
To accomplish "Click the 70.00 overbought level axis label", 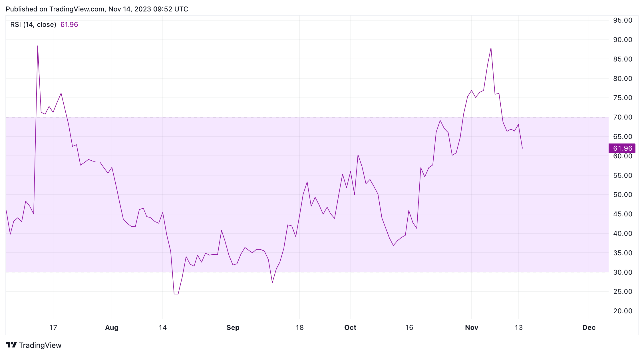I will click(x=623, y=117).
